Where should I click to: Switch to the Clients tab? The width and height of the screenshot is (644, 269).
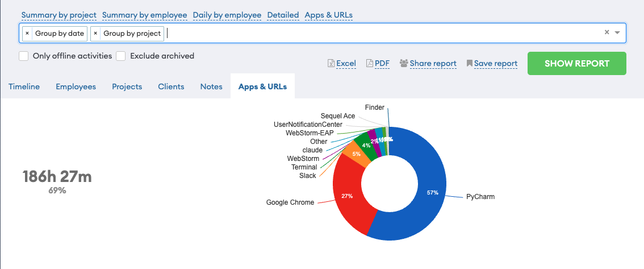[x=172, y=87]
